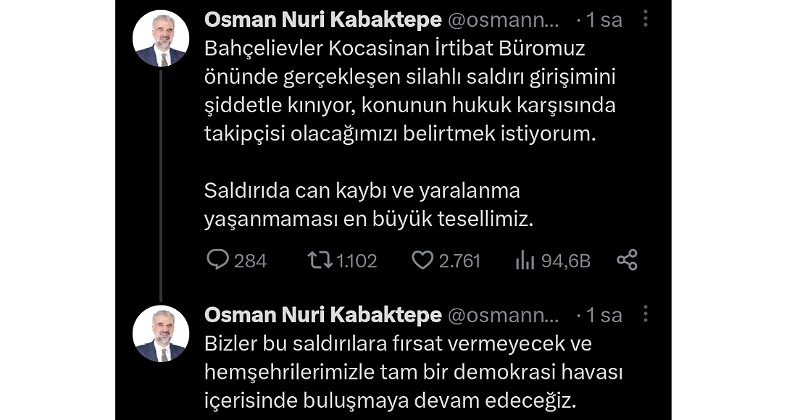792x420 pixels.
Task: Click the profile avatar on the second tweet
Action: (x=160, y=335)
